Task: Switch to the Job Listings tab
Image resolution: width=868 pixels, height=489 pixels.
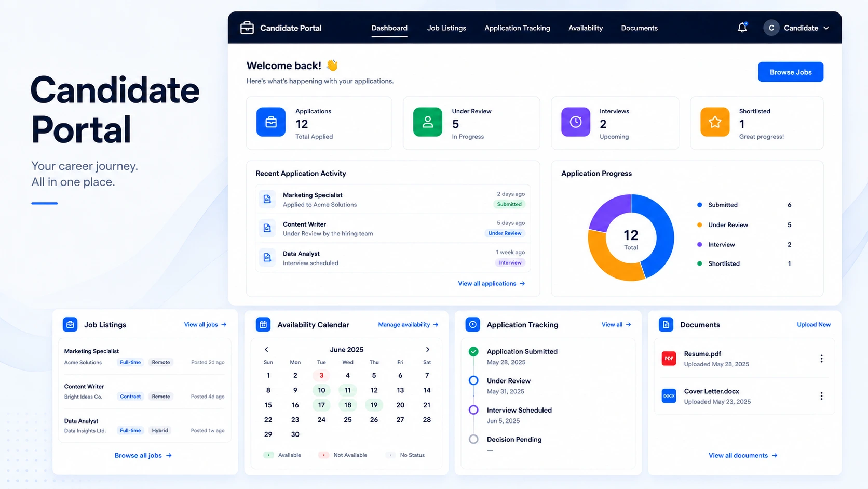Action: (x=446, y=28)
